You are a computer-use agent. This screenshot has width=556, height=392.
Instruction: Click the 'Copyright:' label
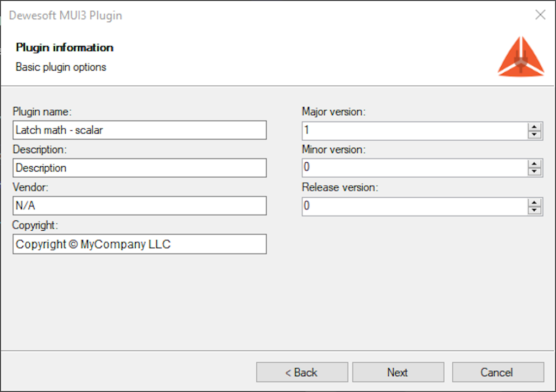[x=35, y=225]
